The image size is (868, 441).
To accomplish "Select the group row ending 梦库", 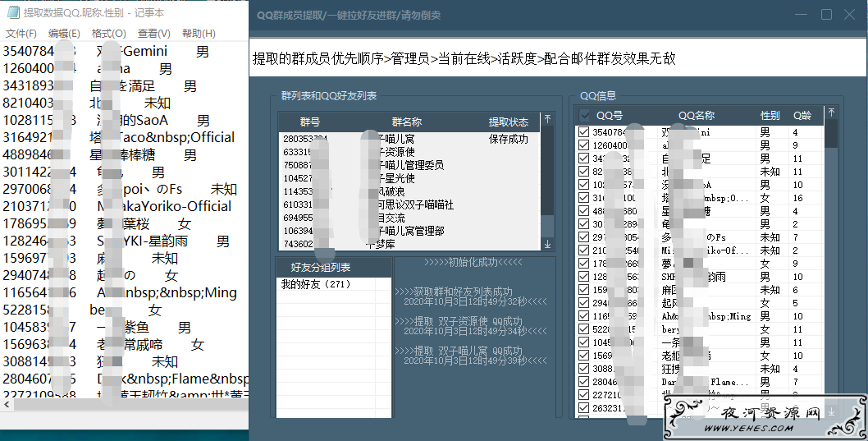I will [x=409, y=245].
